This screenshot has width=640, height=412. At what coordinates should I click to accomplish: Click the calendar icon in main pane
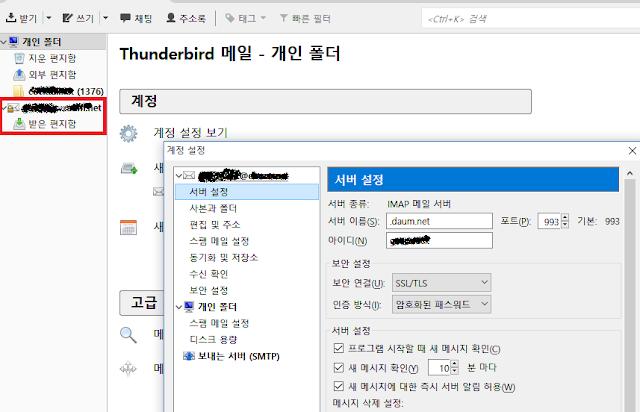pyautogui.click(x=129, y=227)
